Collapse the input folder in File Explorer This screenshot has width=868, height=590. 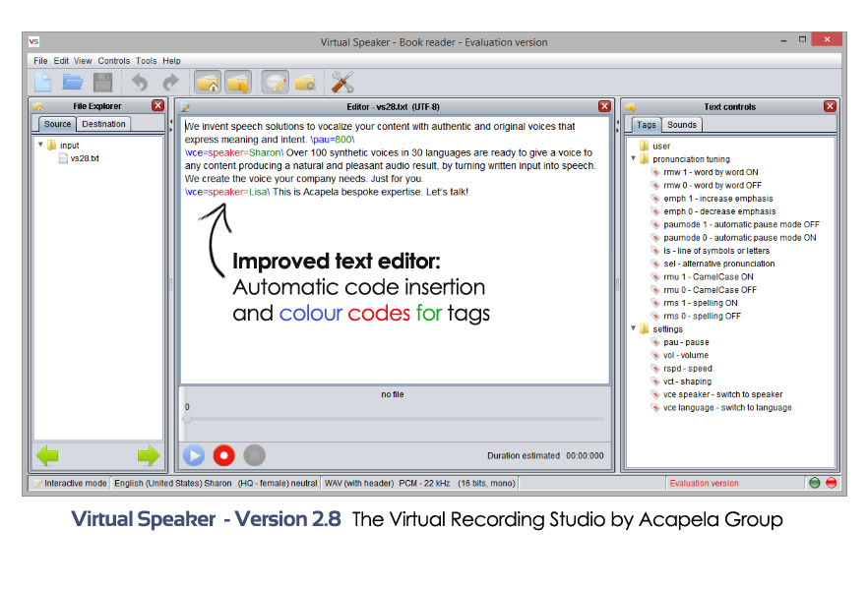pos(40,145)
